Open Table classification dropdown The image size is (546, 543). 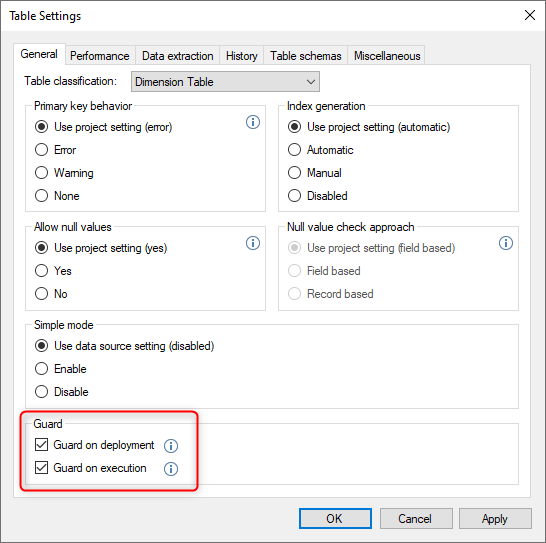[225, 82]
